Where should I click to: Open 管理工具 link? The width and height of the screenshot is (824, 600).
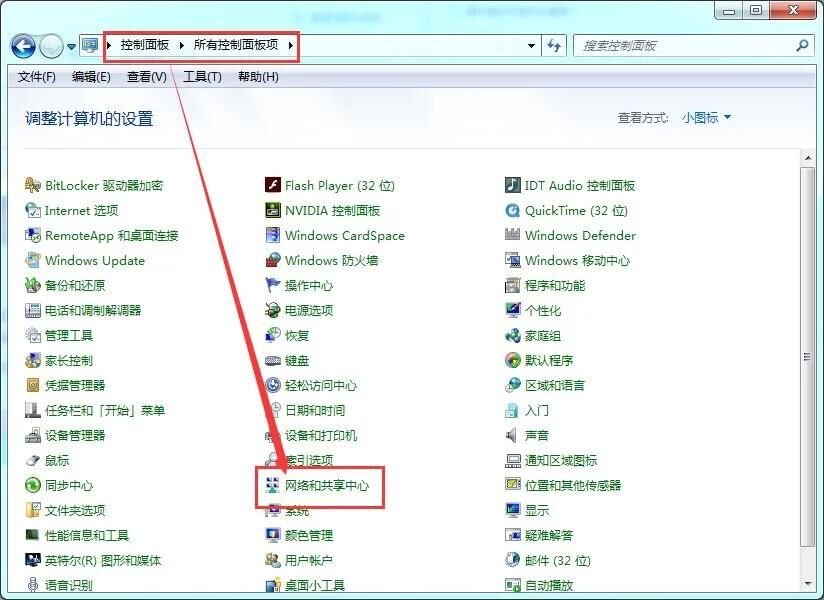pos(69,336)
